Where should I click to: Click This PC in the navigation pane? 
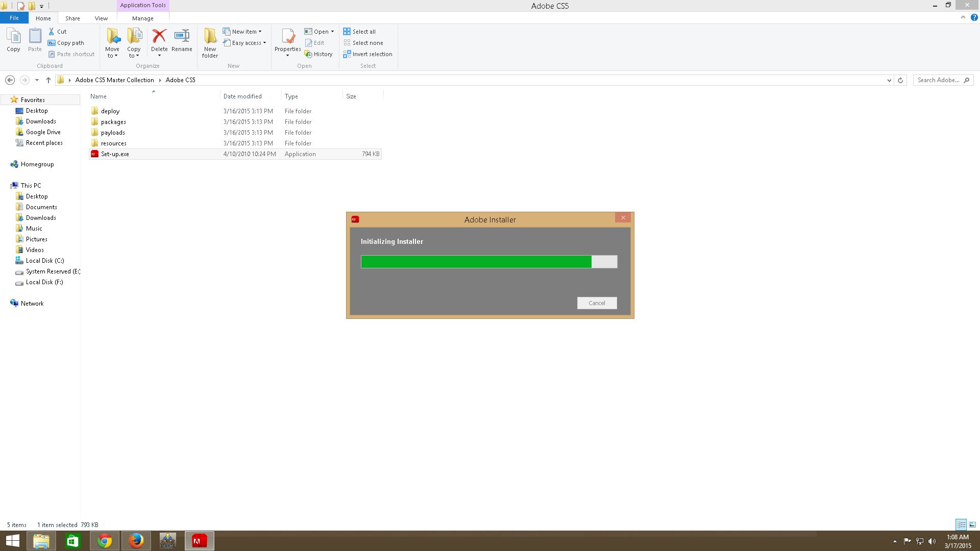click(x=31, y=186)
